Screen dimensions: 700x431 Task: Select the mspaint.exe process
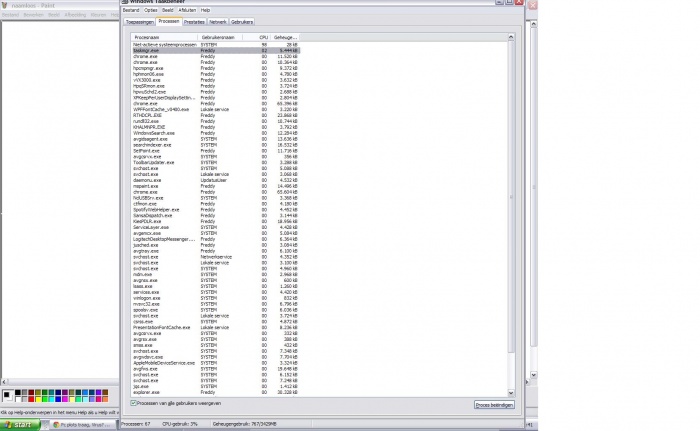pyautogui.click(x=216, y=186)
